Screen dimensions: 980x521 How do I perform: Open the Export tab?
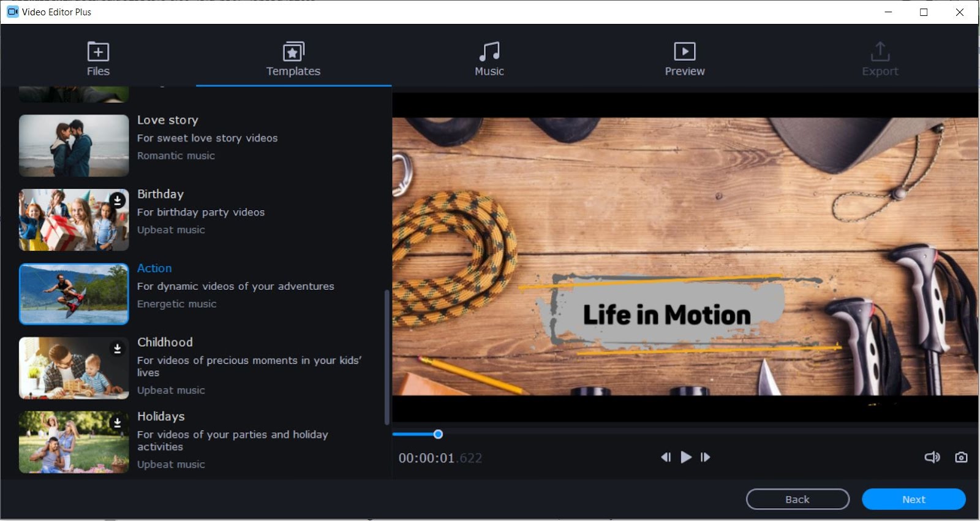click(x=880, y=59)
